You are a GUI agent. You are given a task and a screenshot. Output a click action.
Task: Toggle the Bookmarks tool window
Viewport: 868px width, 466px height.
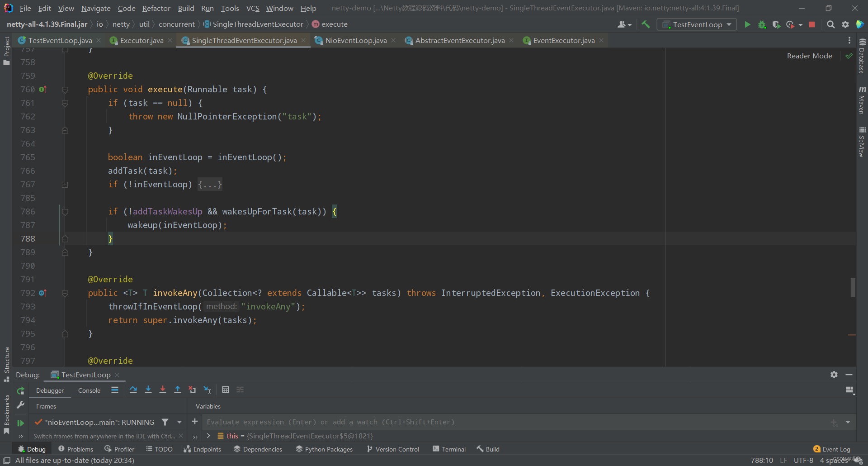tap(6, 414)
